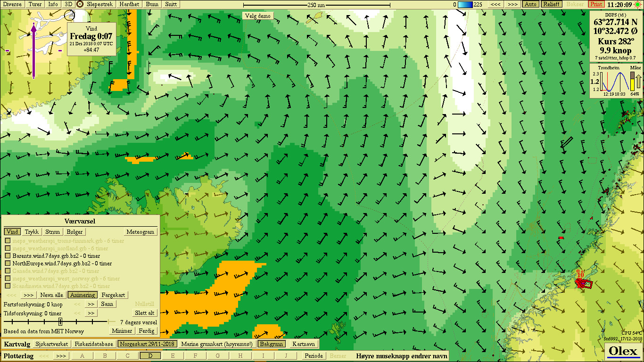The image size is (644, 362).
Task: Toggle the Auto button
Action: [530, 4]
